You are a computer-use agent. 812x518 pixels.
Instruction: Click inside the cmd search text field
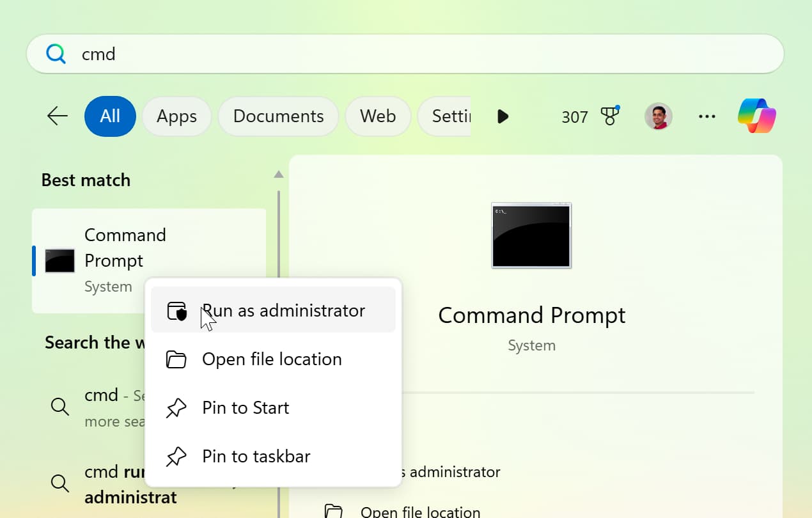tap(384, 54)
